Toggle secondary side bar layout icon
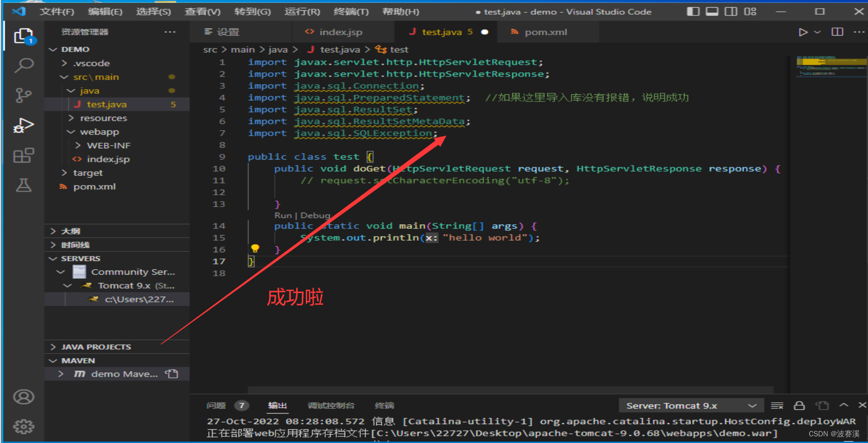 coord(731,11)
